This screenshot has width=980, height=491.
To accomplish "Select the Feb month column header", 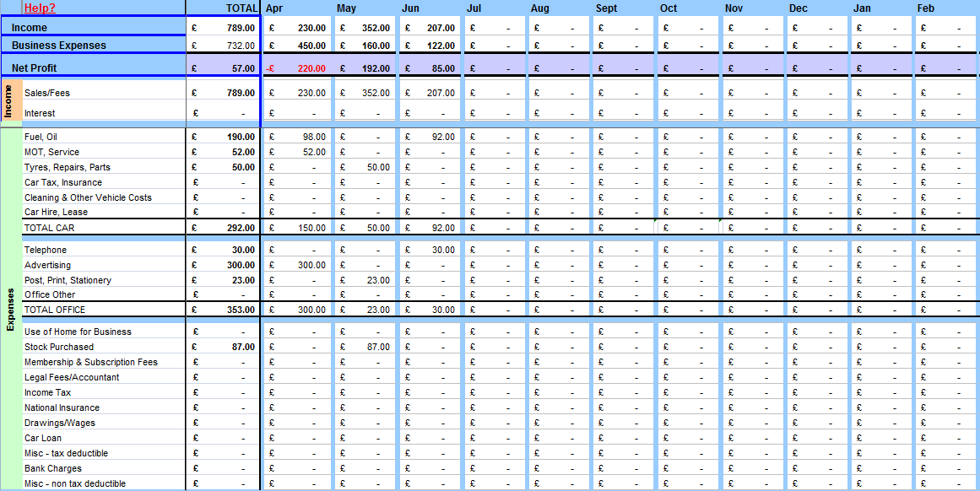I will 926,8.
